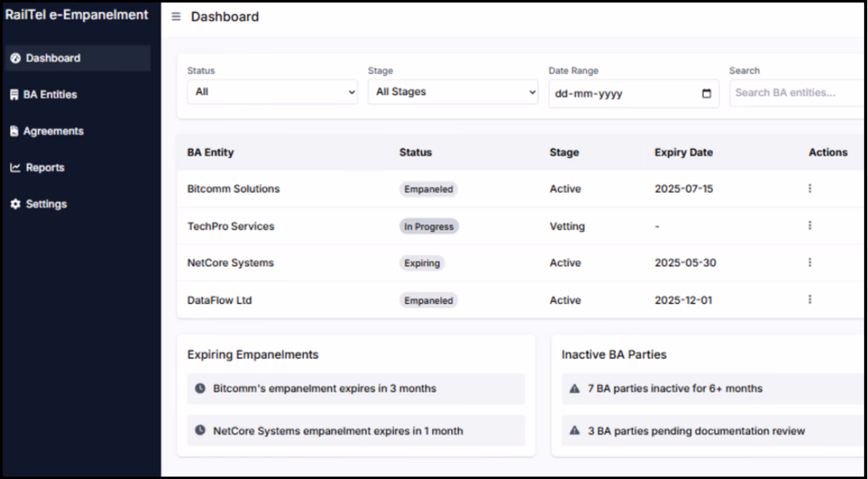Open the actions menu for Bitcomm Solutions
Image resolution: width=868 pixels, height=479 pixels.
809,189
